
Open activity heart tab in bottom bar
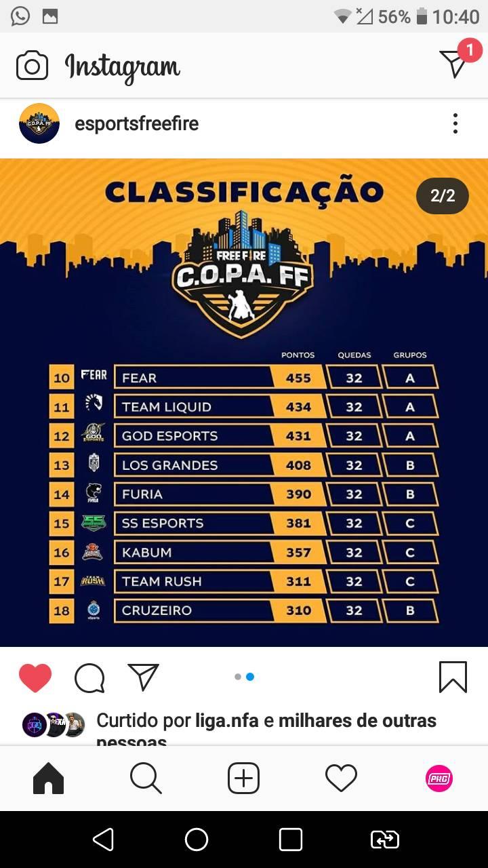pos(341,778)
